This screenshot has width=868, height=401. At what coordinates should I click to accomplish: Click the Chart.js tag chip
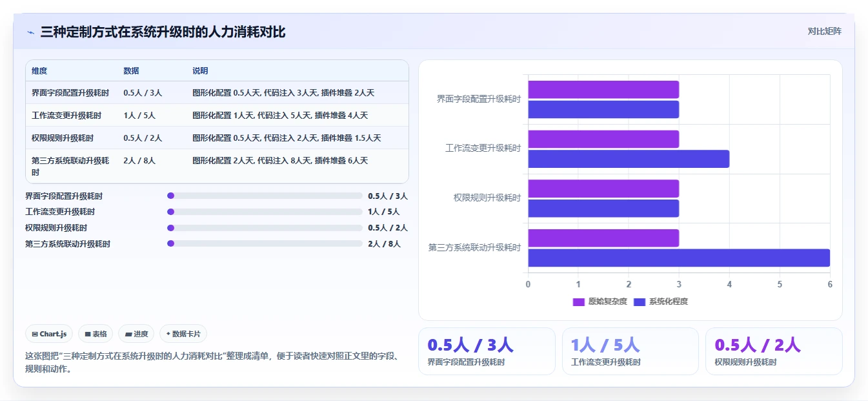pos(49,334)
